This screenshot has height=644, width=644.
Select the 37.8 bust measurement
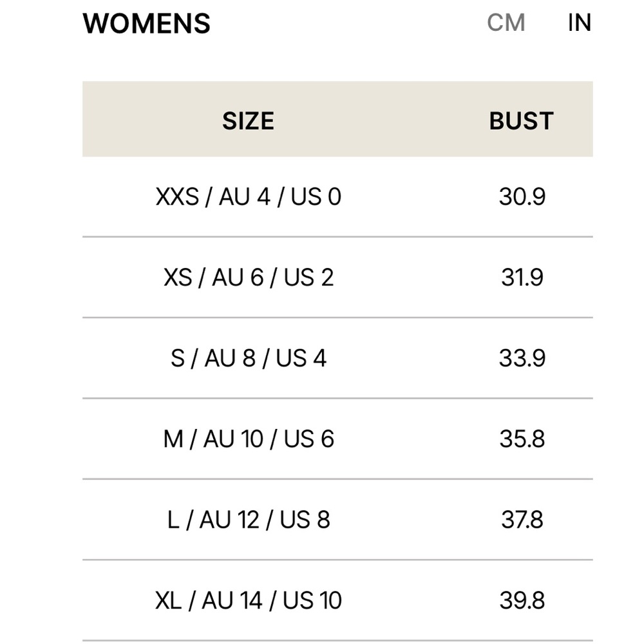pos(522,519)
